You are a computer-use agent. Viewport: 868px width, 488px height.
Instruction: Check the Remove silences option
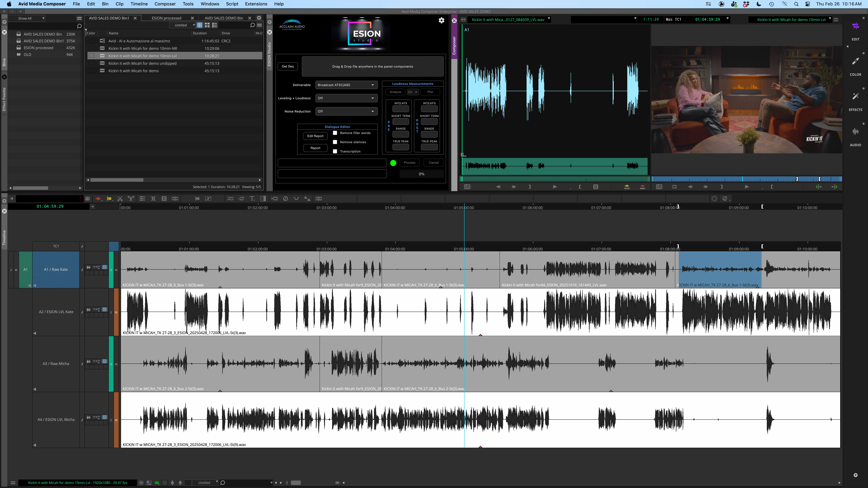335,142
